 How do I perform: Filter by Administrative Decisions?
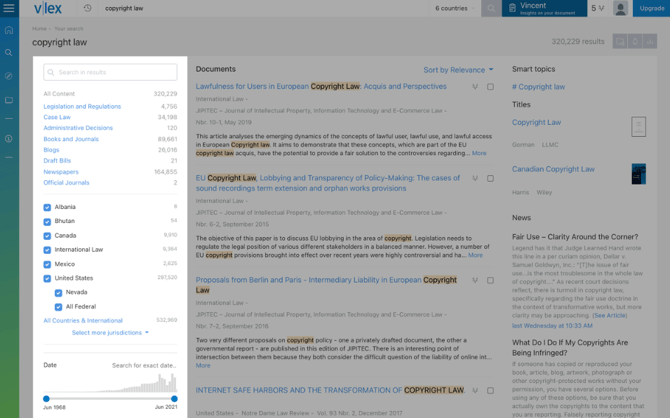pyautogui.click(x=78, y=128)
